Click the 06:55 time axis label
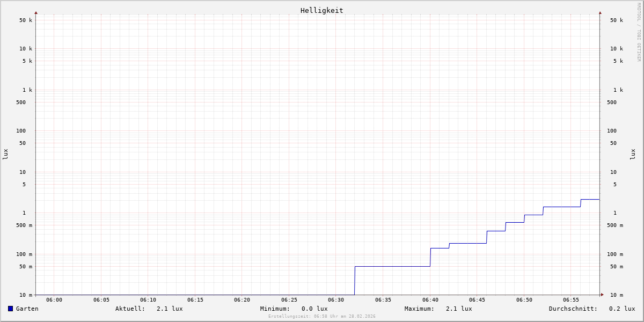 point(571,300)
